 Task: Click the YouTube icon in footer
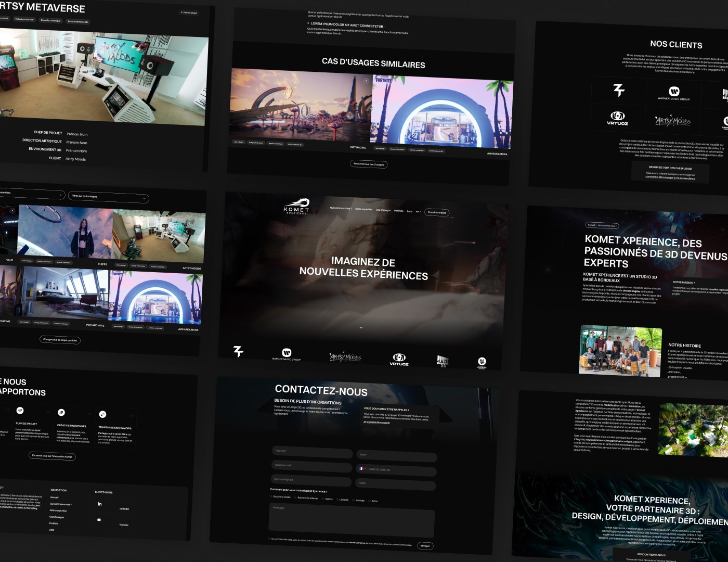[x=99, y=519]
